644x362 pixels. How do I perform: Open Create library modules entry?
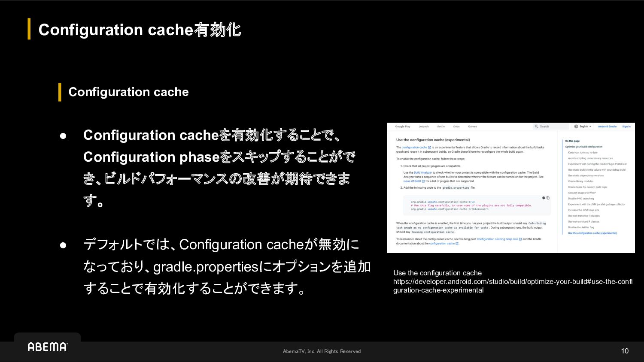pos(580,181)
